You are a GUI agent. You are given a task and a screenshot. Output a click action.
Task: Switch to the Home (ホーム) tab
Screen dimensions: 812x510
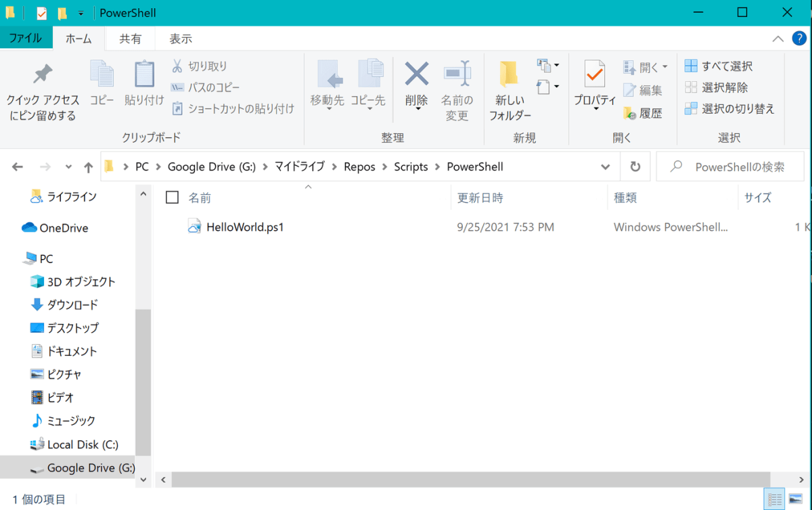[78, 39]
